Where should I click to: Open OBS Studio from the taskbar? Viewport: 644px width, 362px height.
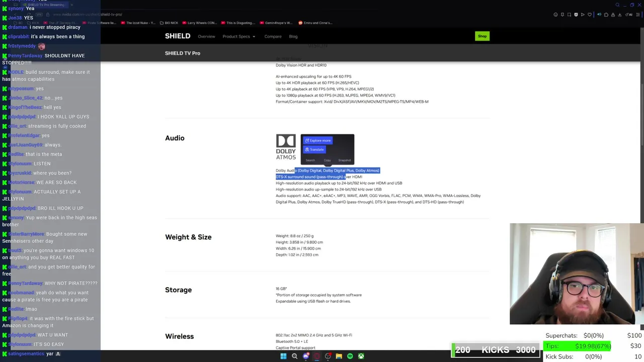(328, 356)
